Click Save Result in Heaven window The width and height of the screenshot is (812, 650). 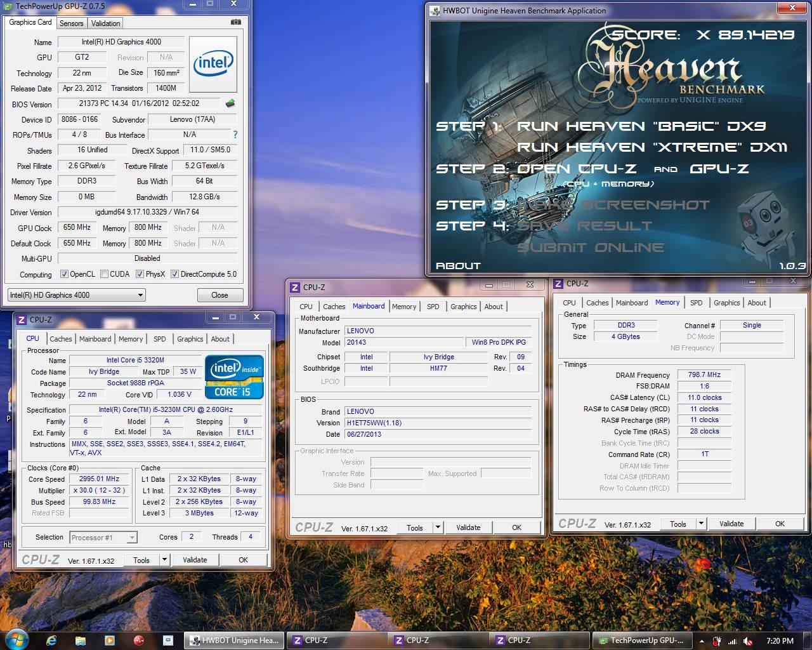584,226
